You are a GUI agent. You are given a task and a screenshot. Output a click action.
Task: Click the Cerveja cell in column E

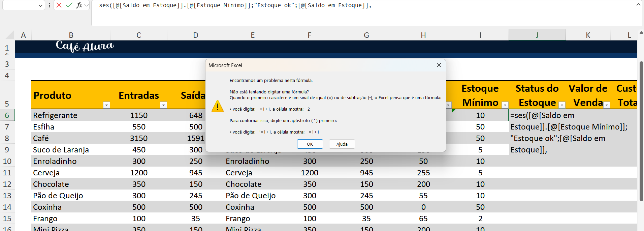pos(253,173)
